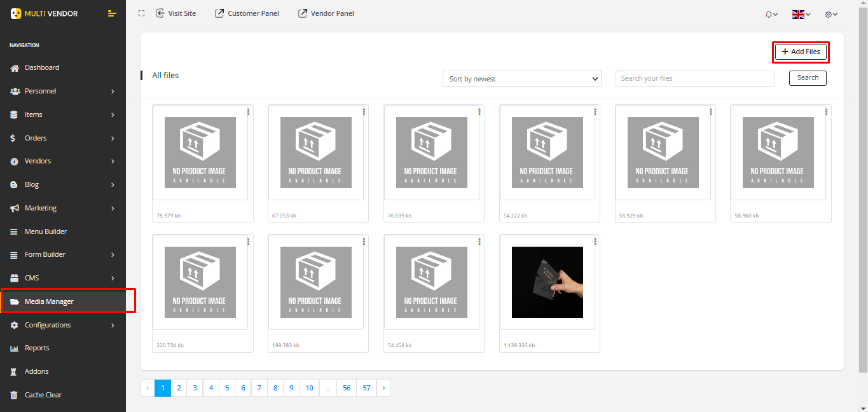Go to page 57 in pagination

pyautogui.click(x=366, y=388)
